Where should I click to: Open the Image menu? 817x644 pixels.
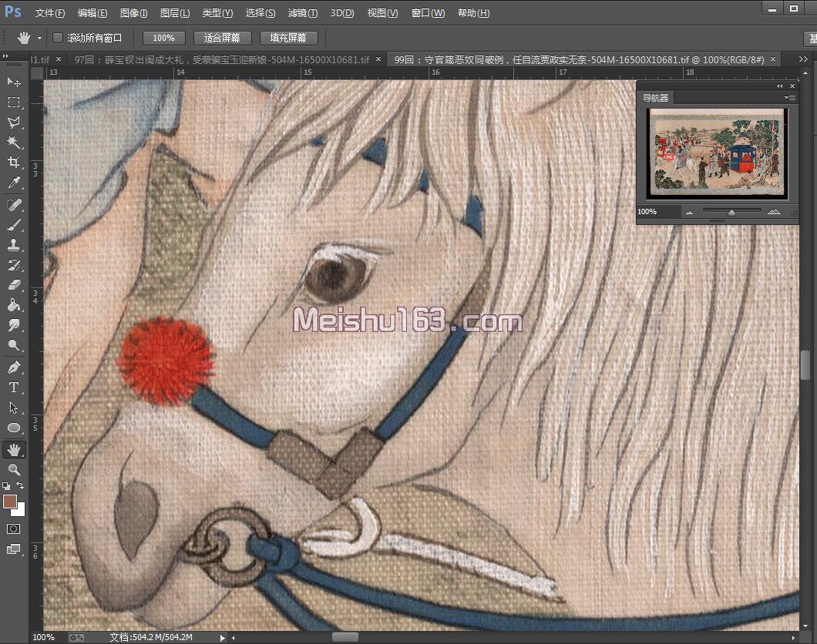click(x=133, y=13)
